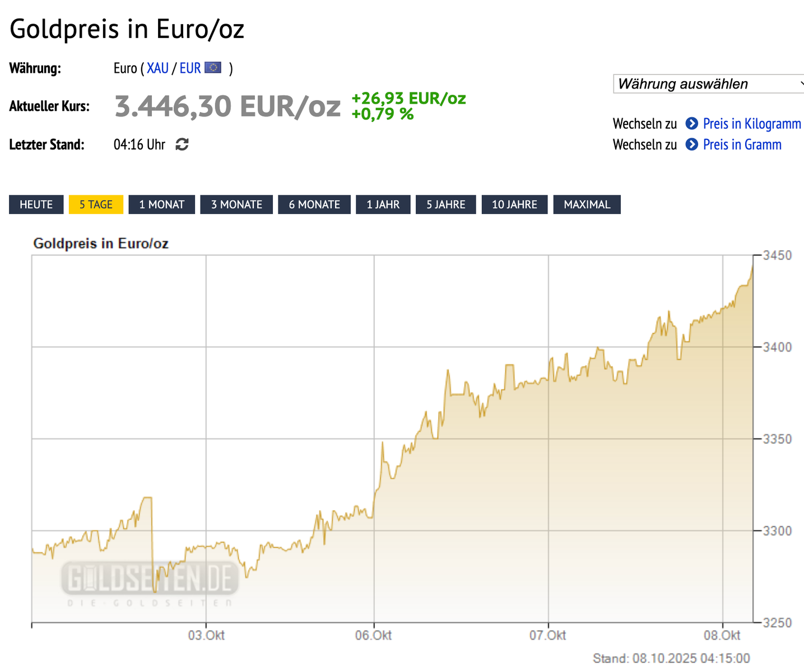Viewport: 804px width, 672px height.
Task: Select the 5 TAGE time range tab
Action: tap(96, 204)
